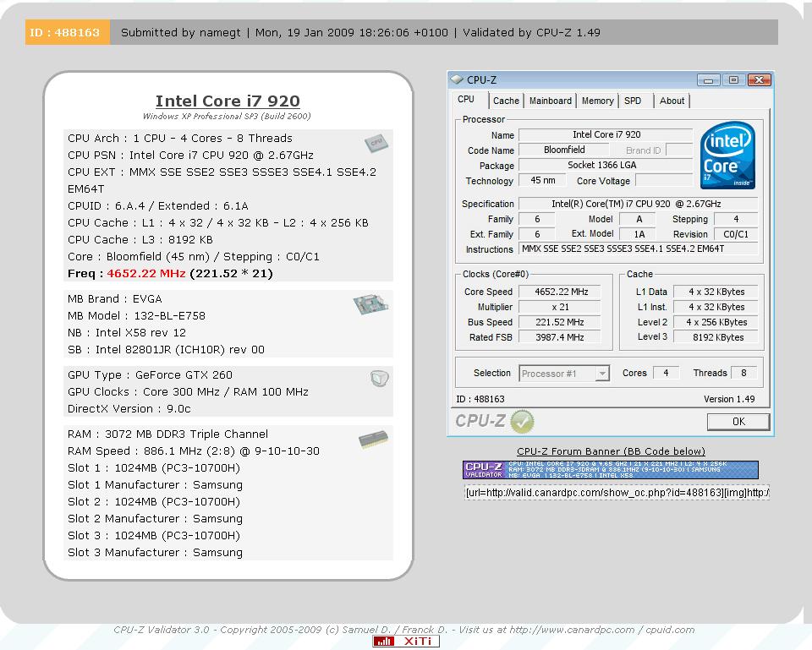Viewport: 812px width, 650px height.
Task: Click the Slot 1 : 1024MB line
Action: tap(154, 467)
